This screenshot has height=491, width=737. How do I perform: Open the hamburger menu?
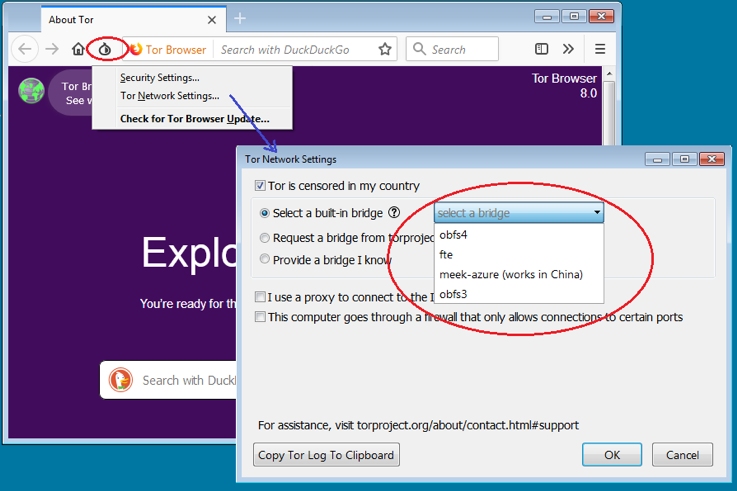[x=600, y=49]
